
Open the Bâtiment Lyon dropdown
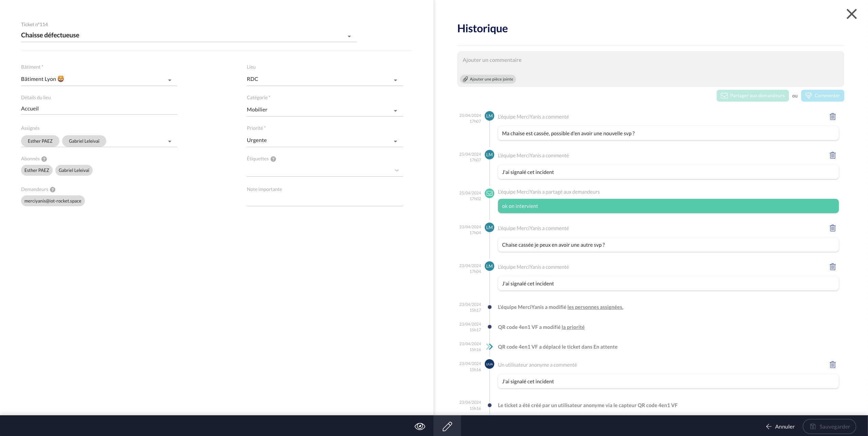tap(169, 80)
